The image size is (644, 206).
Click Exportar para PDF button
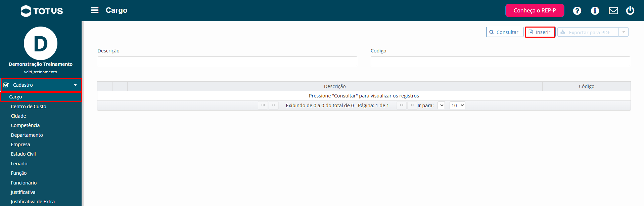point(588,32)
